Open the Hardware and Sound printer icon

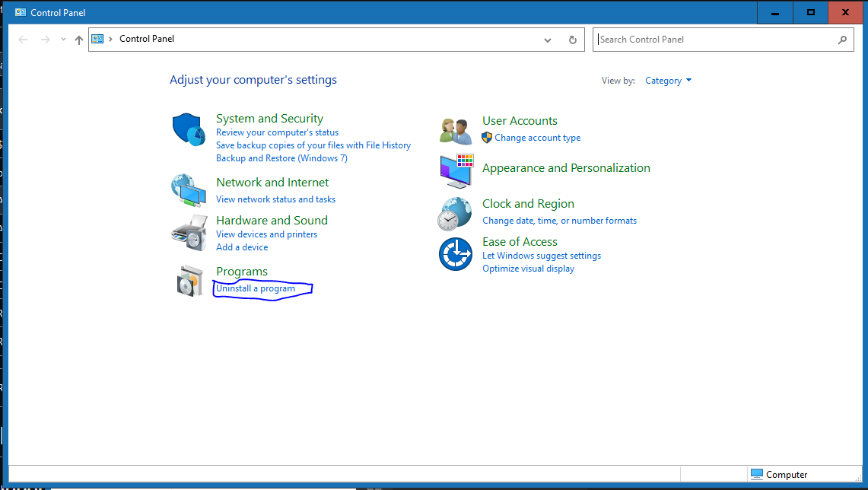pos(189,233)
